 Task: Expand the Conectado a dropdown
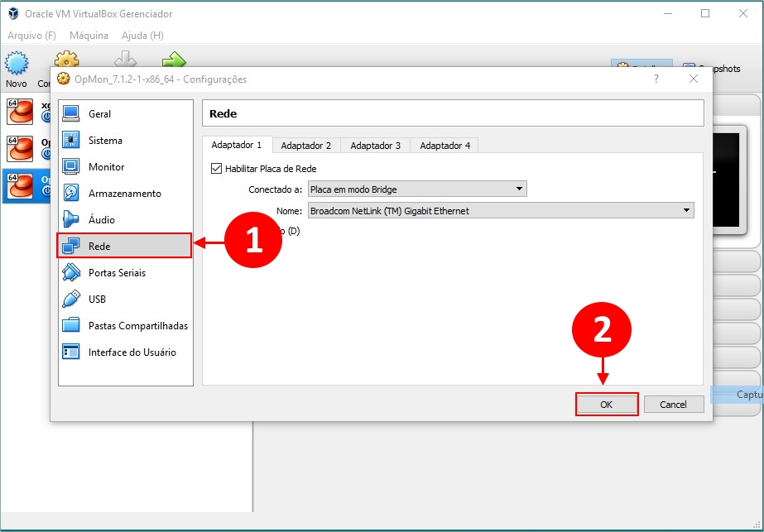coord(416,189)
